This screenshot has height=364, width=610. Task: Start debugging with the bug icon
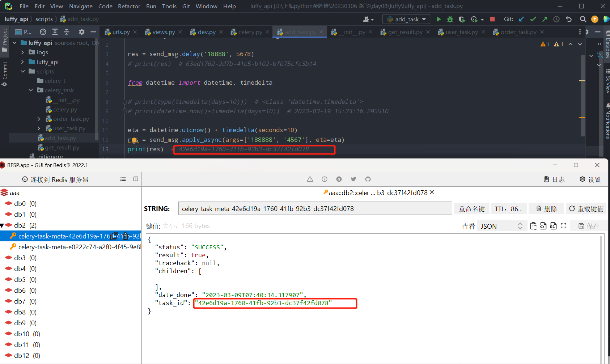point(450,19)
